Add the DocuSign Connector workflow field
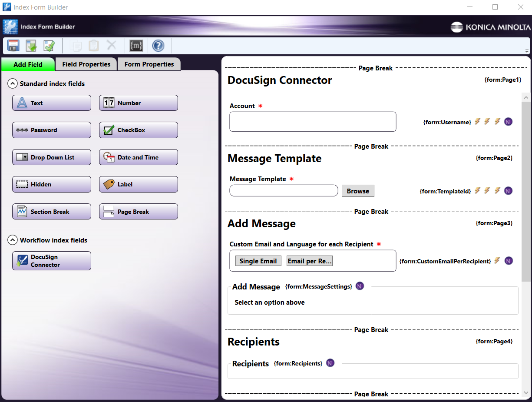 pyautogui.click(x=52, y=261)
